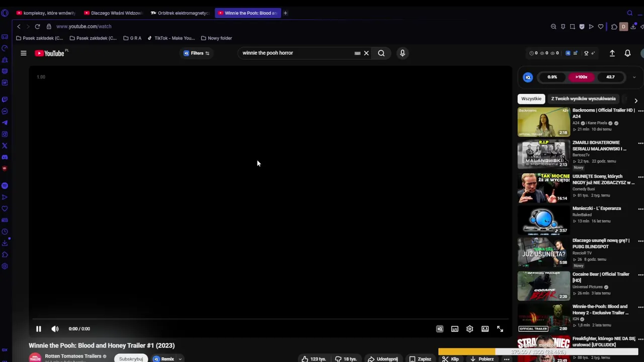Image resolution: width=644 pixels, height=362 pixels.
Task: Switch to the 'Dlaczego Właśni Widzowie' tab
Action: click(113, 13)
